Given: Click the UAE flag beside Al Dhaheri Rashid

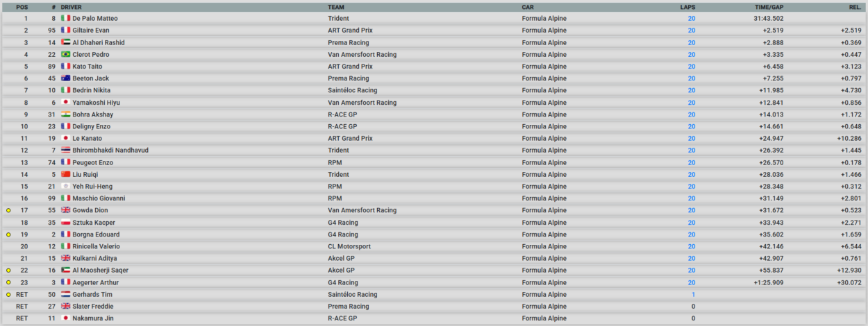Looking at the screenshot, I should pos(66,42).
